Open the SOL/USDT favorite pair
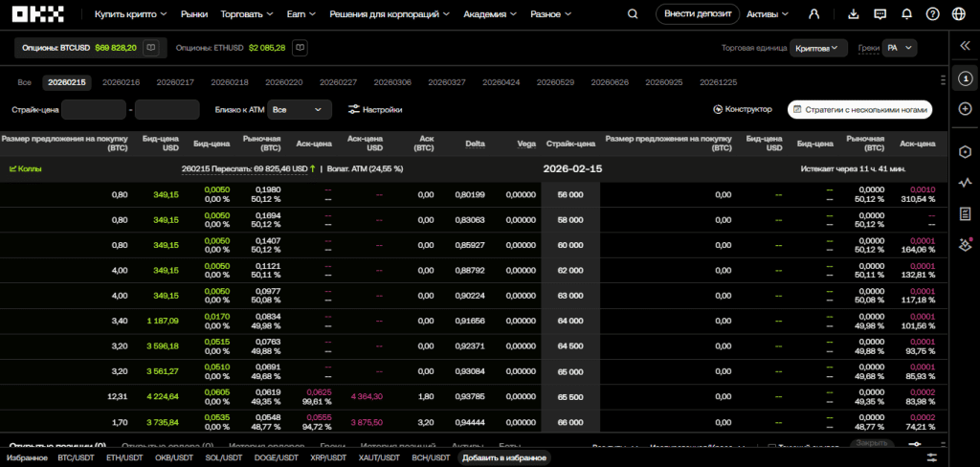This screenshot has width=980, height=467. 224,457
